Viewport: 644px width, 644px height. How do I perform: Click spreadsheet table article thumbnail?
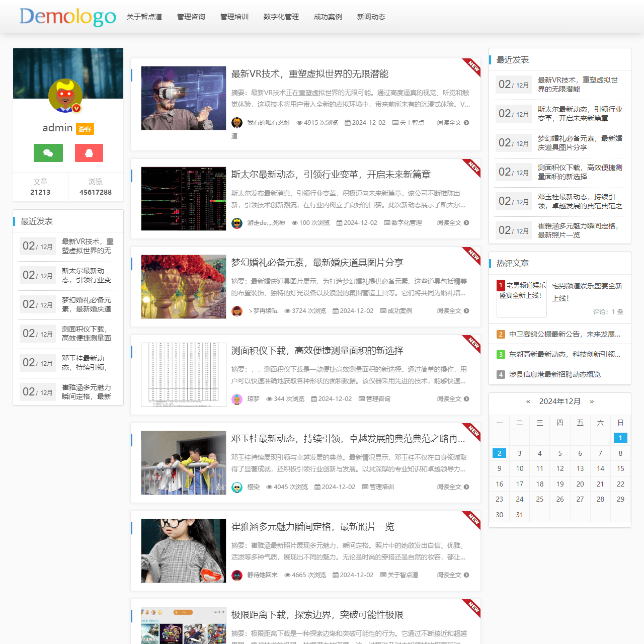pos(184,375)
